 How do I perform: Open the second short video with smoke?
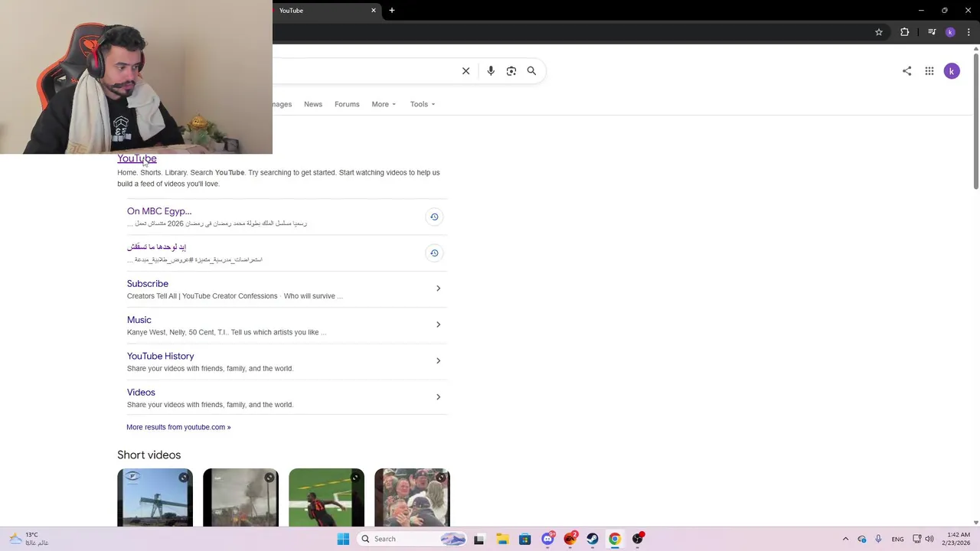(x=240, y=497)
